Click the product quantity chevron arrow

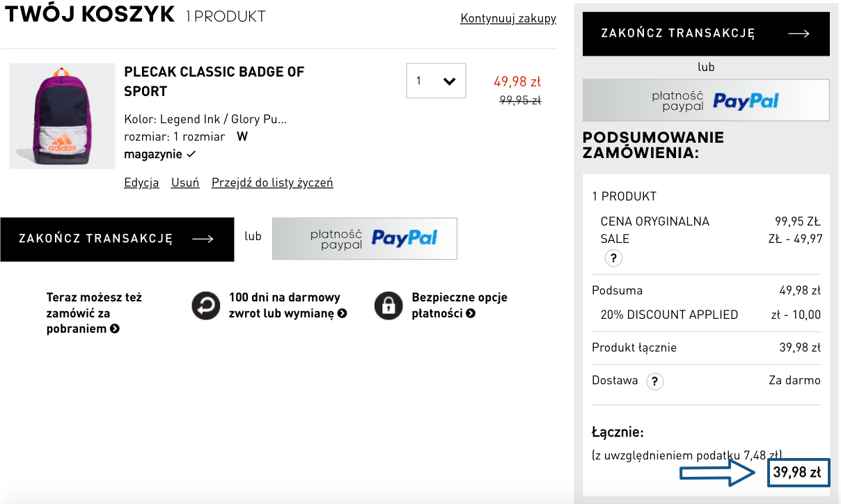coord(449,81)
